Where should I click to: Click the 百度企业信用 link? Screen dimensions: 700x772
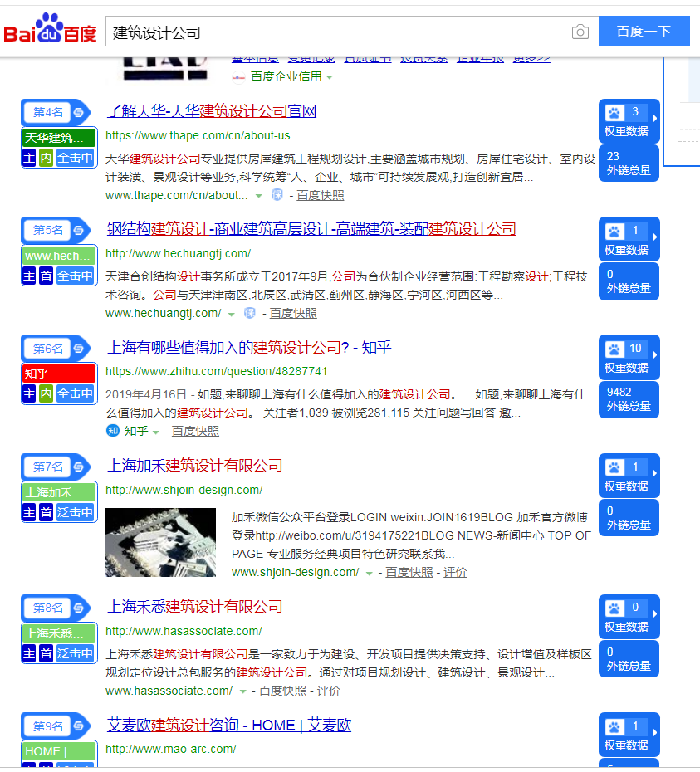point(286,77)
